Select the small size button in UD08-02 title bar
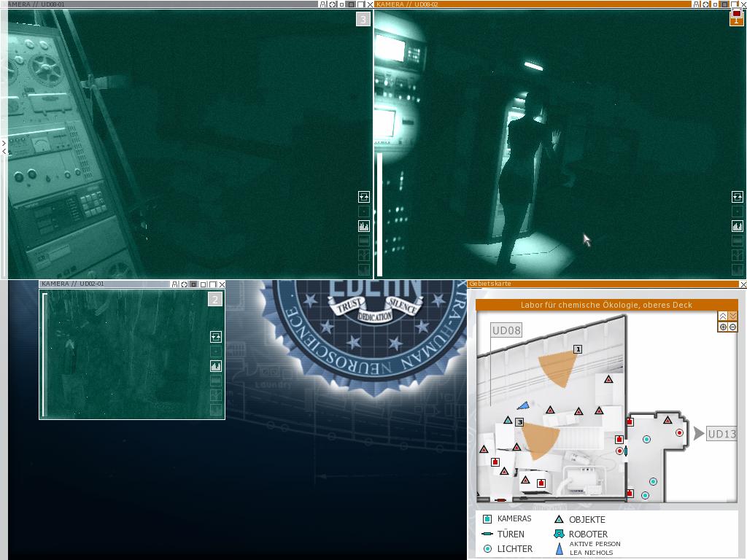Image resolution: width=747 pixels, height=560 pixels. click(715, 4)
